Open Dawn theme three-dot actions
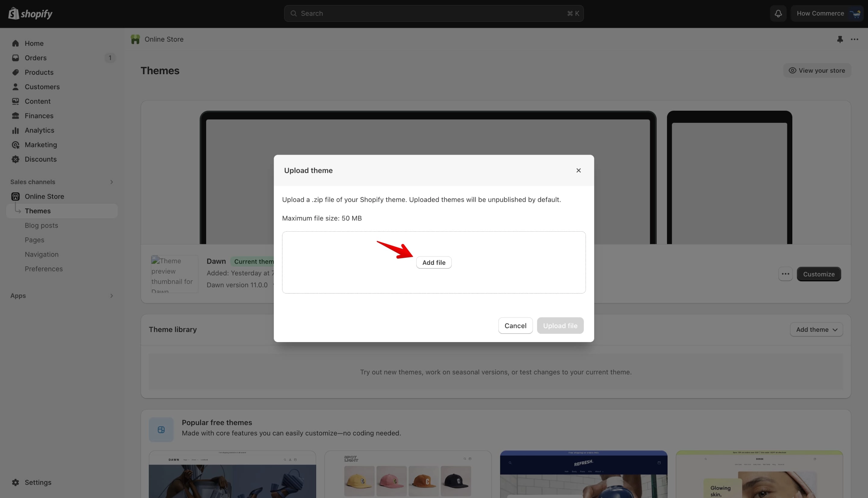 click(x=785, y=274)
